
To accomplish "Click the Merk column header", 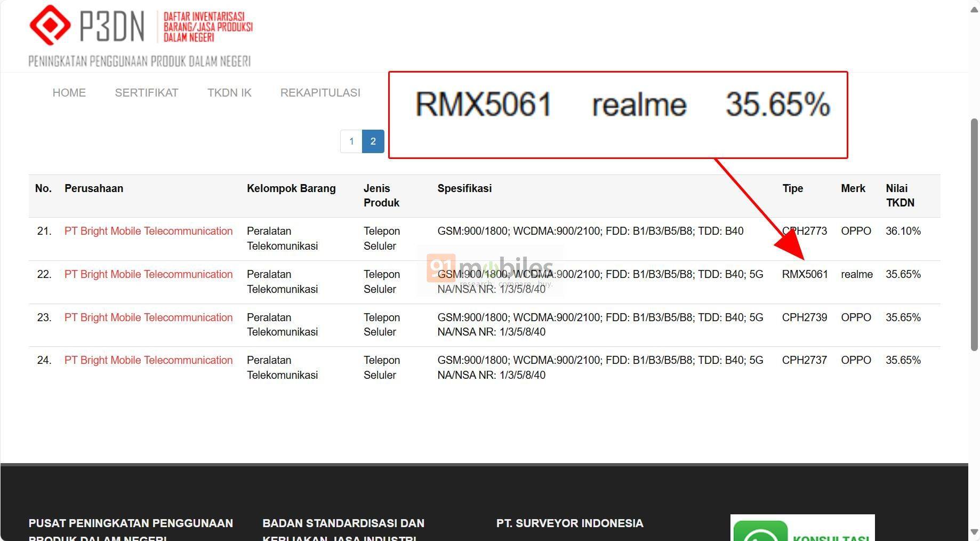I will click(x=853, y=188).
